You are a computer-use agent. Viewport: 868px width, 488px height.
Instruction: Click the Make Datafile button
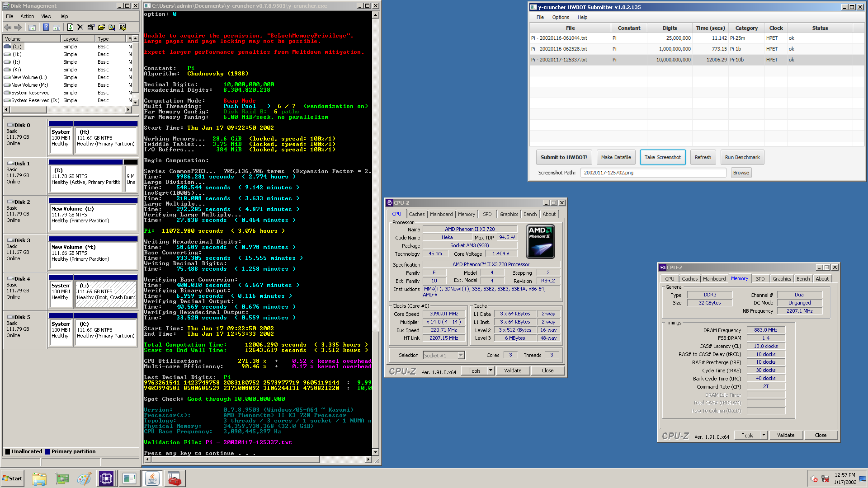pos(616,157)
